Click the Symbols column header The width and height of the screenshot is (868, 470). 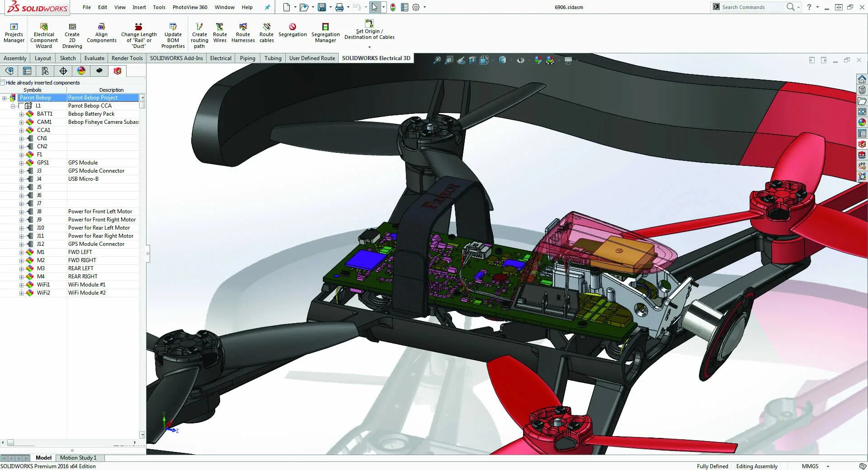click(x=33, y=90)
